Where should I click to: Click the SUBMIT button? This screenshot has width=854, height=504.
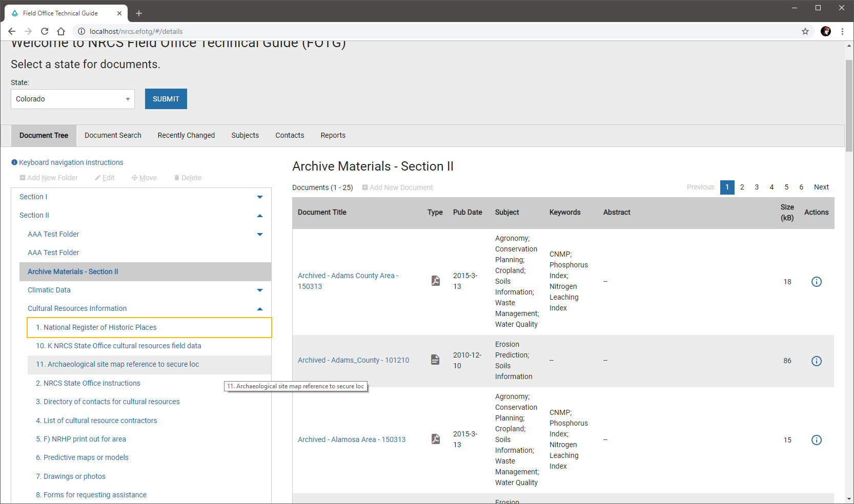click(x=166, y=99)
